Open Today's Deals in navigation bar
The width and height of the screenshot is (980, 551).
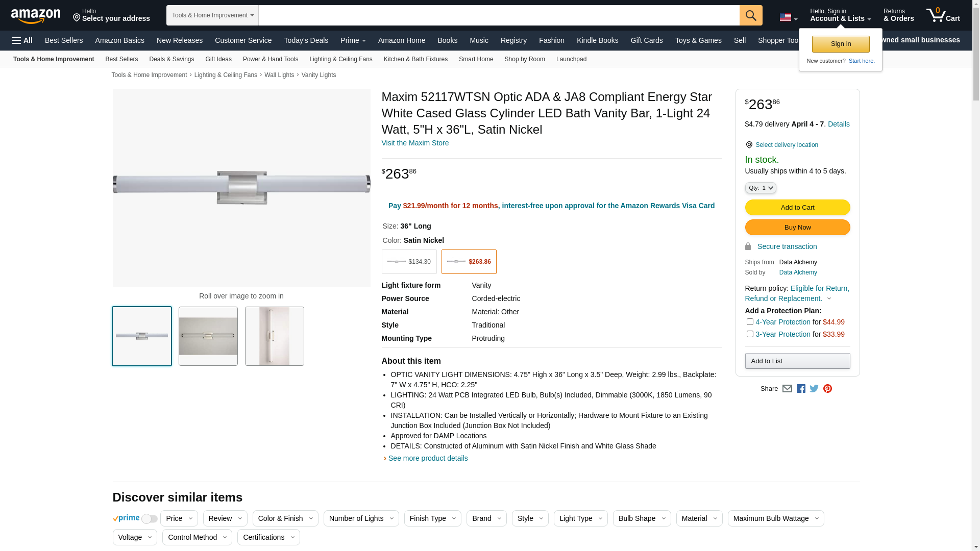[306, 40]
